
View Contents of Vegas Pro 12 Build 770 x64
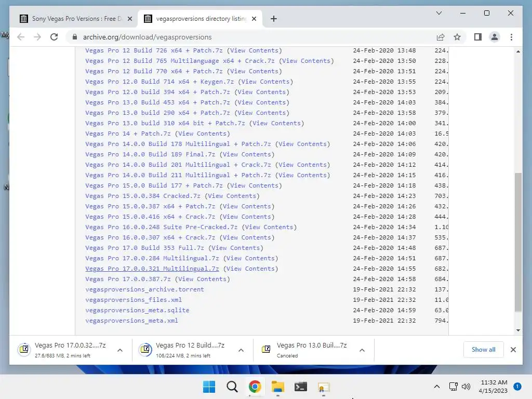[x=254, y=71]
